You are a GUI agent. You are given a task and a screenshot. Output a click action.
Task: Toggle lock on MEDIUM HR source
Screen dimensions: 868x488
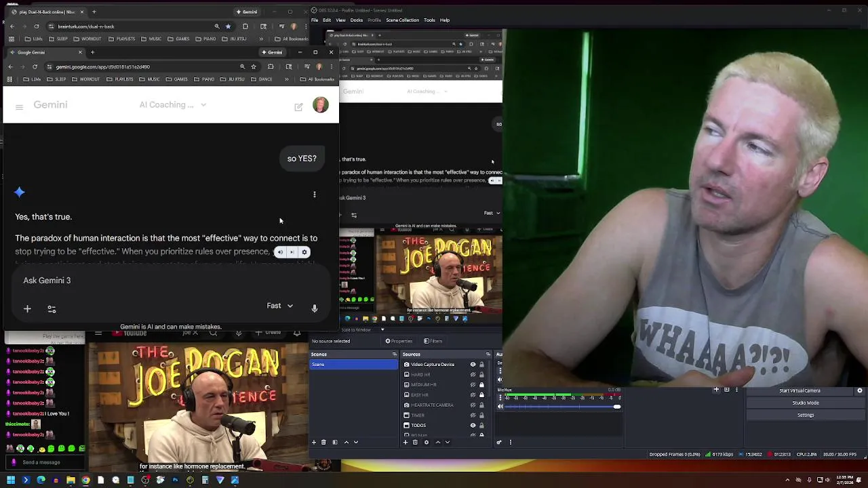coord(481,385)
